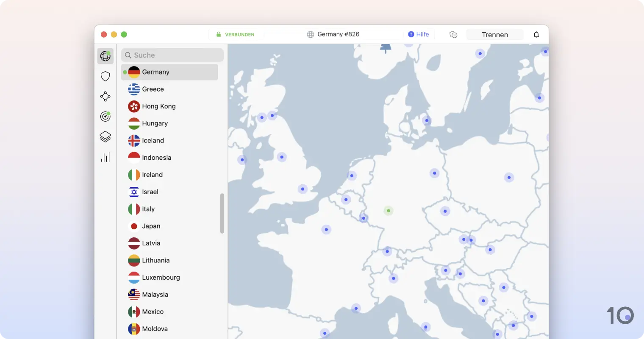Open the Presets panel in the sidebar
Screen dimensions: 644x339
pos(105,136)
